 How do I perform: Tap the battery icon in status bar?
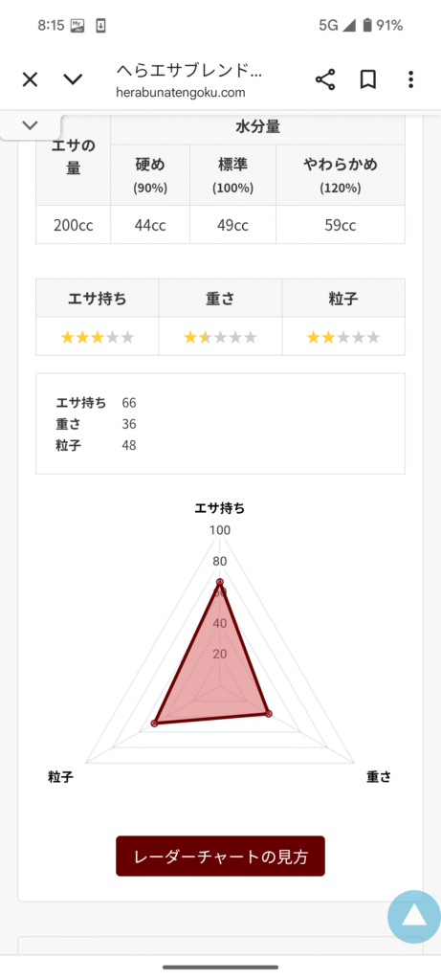[x=367, y=25]
